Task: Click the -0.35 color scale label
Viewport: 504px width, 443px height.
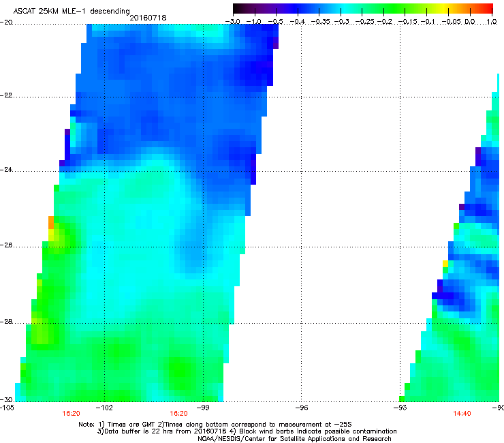Action: point(321,22)
